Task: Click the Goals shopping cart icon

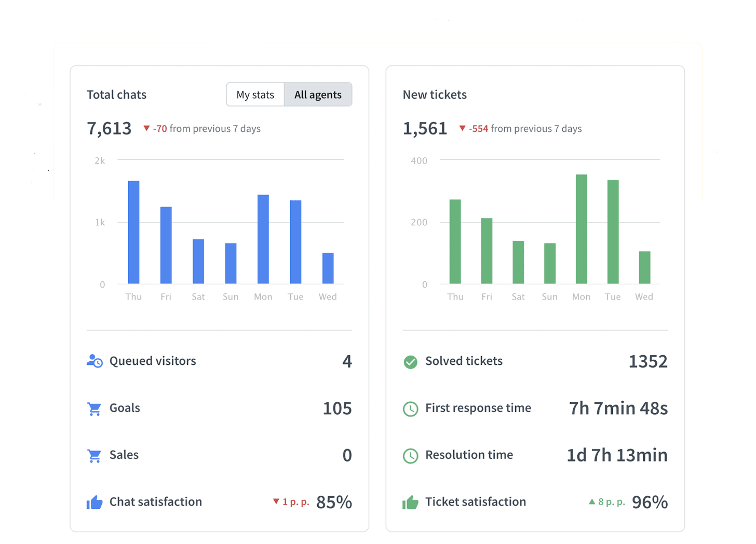Action: (95, 409)
